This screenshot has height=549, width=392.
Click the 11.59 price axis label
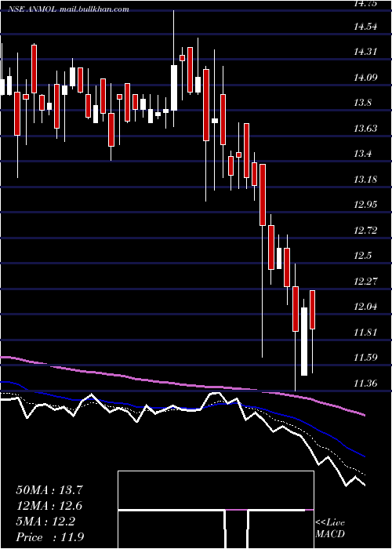pos(365,358)
